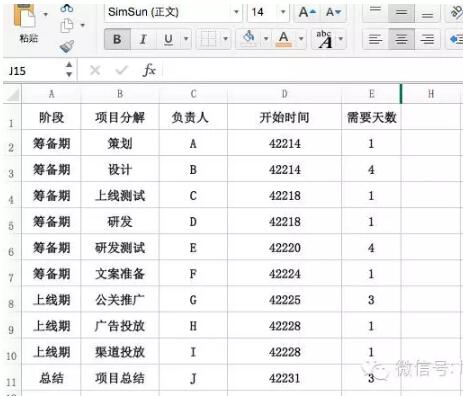Apply the font color A button
This screenshot has width=463, height=398.
(284, 39)
